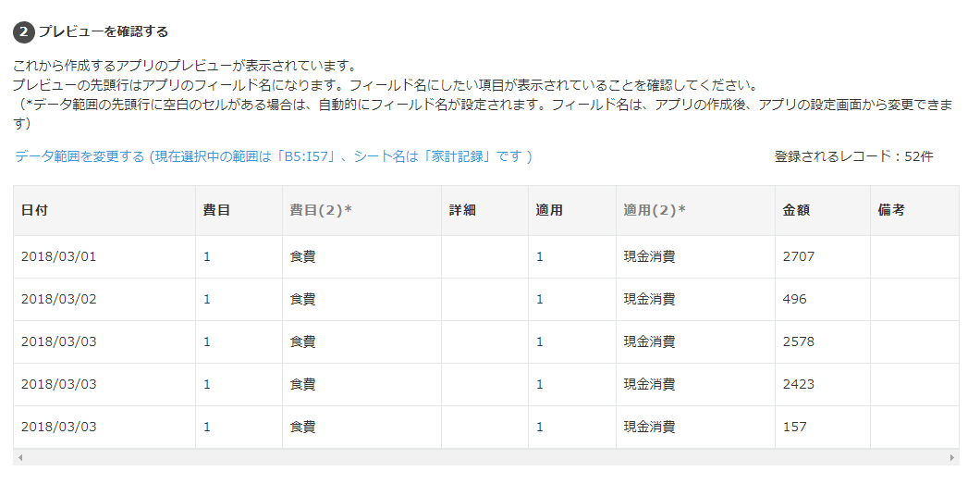Click the horizontal scrollbar track
980x484 pixels.
point(486,457)
